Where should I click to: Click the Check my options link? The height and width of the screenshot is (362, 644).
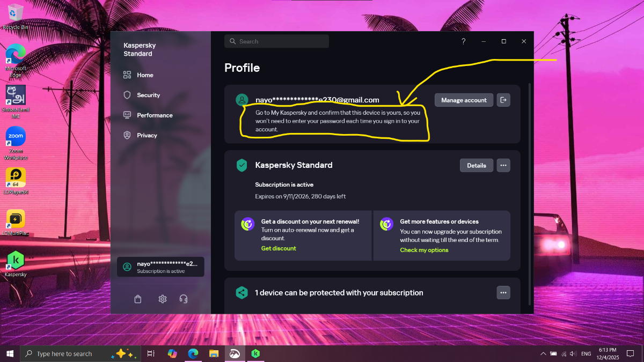(424, 250)
